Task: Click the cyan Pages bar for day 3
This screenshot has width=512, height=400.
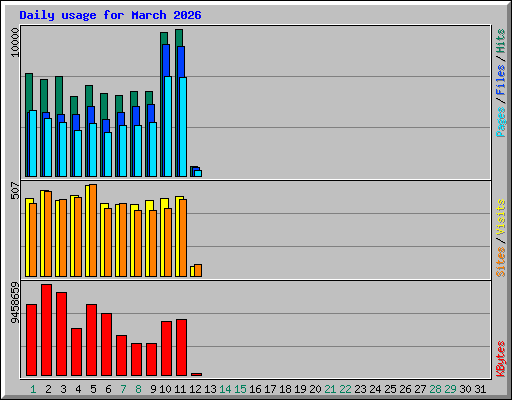Action: [63, 150]
